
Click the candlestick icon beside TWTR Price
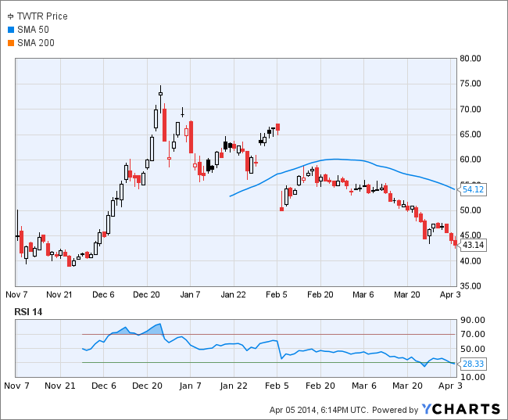(x=11, y=16)
